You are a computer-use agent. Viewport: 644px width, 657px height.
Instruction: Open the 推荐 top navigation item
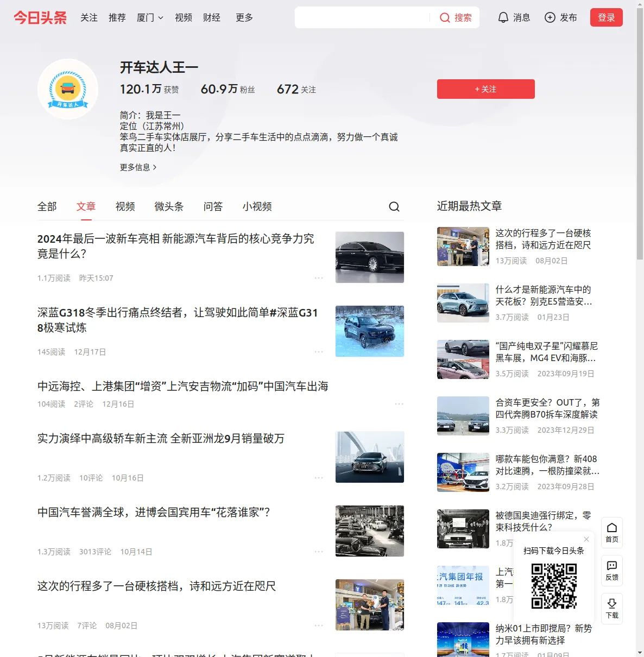[117, 17]
